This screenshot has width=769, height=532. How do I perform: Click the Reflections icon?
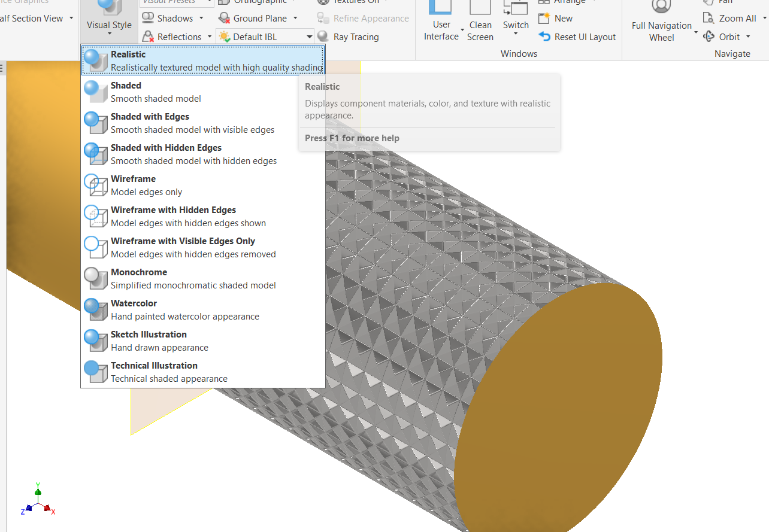tap(148, 37)
